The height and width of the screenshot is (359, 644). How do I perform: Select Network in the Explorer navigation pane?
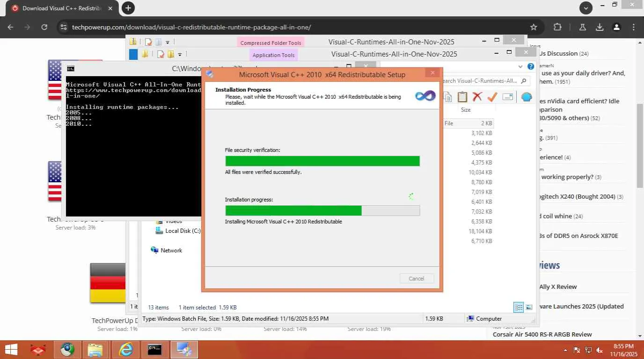point(167,251)
